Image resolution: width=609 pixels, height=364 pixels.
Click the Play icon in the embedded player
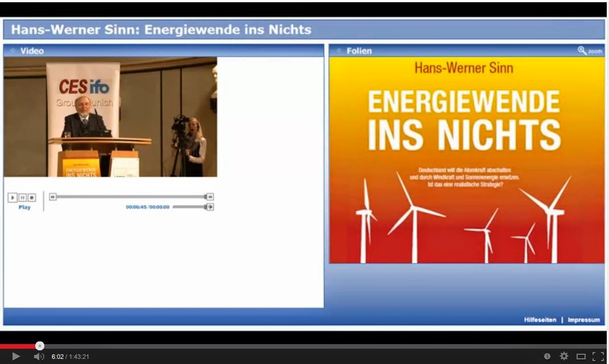(x=12, y=197)
